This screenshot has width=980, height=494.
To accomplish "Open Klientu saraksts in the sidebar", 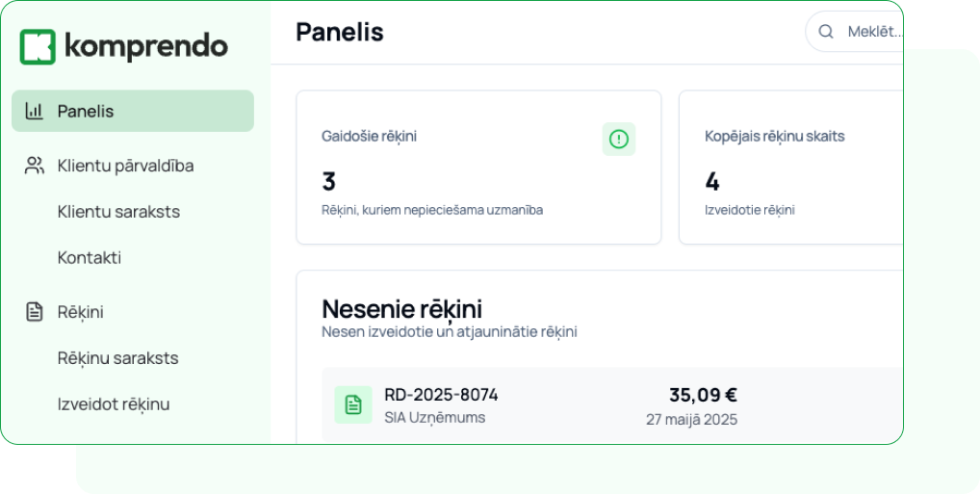I will pyautogui.click(x=118, y=211).
